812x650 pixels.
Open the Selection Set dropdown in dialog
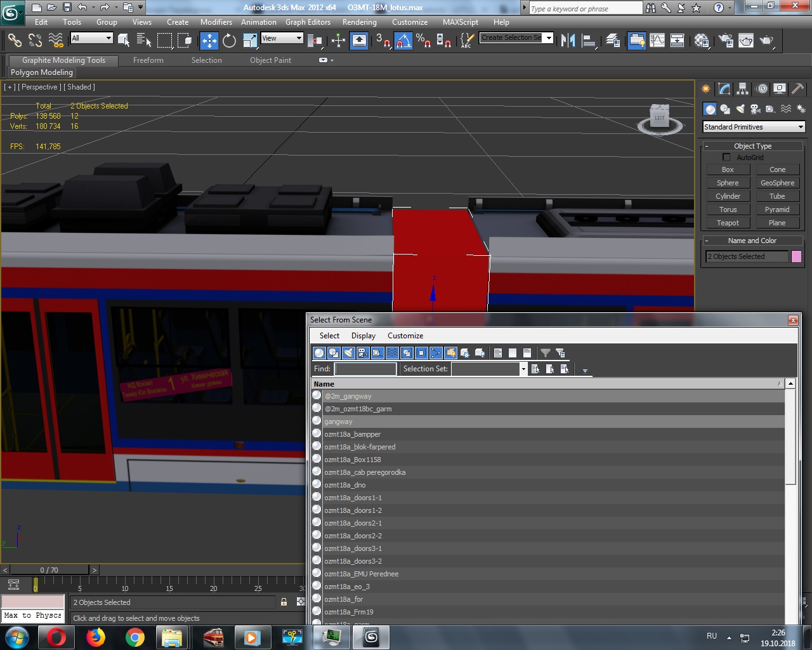[x=523, y=369]
